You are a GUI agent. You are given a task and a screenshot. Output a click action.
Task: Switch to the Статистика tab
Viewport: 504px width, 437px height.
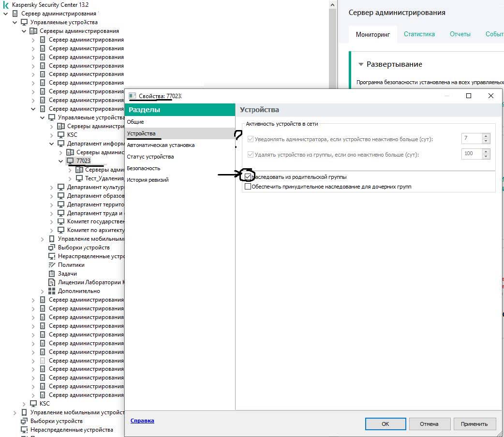(x=419, y=34)
